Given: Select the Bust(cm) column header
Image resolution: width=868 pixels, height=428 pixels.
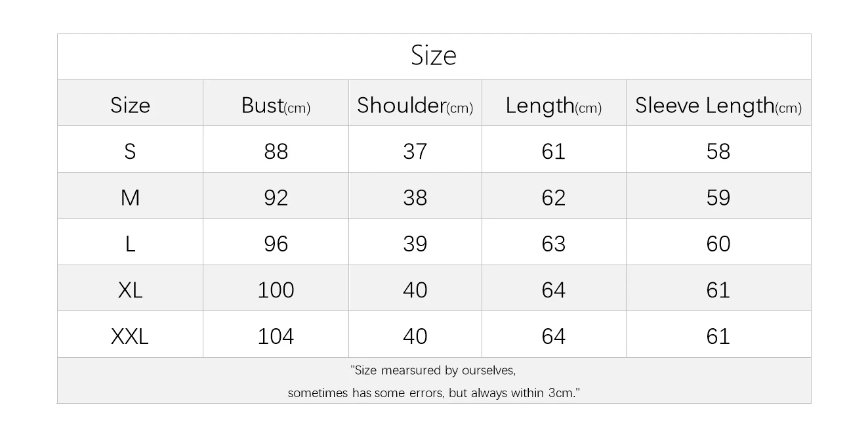Looking at the screenshot, I should [x=276, y=105].
